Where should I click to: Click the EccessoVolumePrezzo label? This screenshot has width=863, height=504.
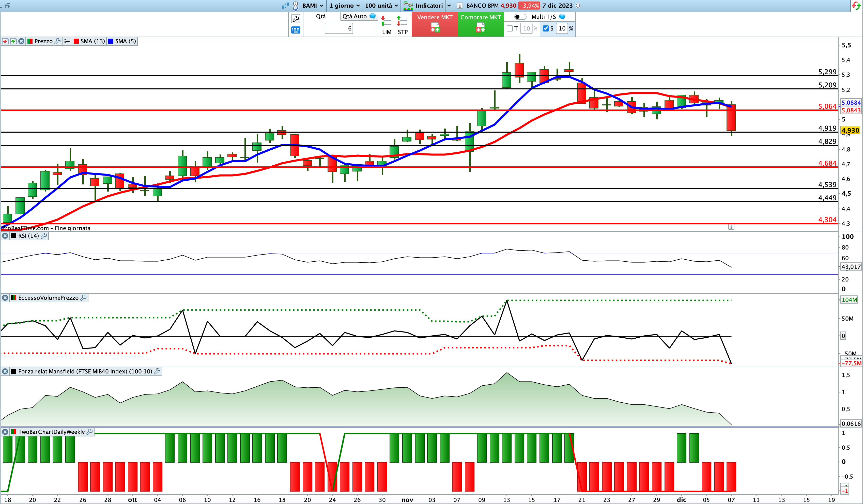[48, 298]
